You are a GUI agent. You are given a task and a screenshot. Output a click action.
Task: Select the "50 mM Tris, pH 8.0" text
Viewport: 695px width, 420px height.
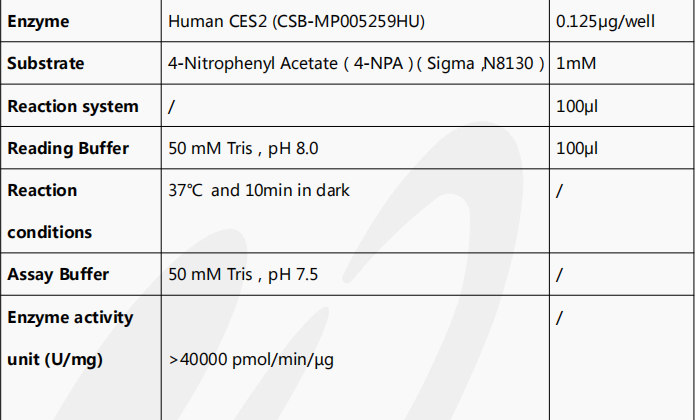(244, 149)
